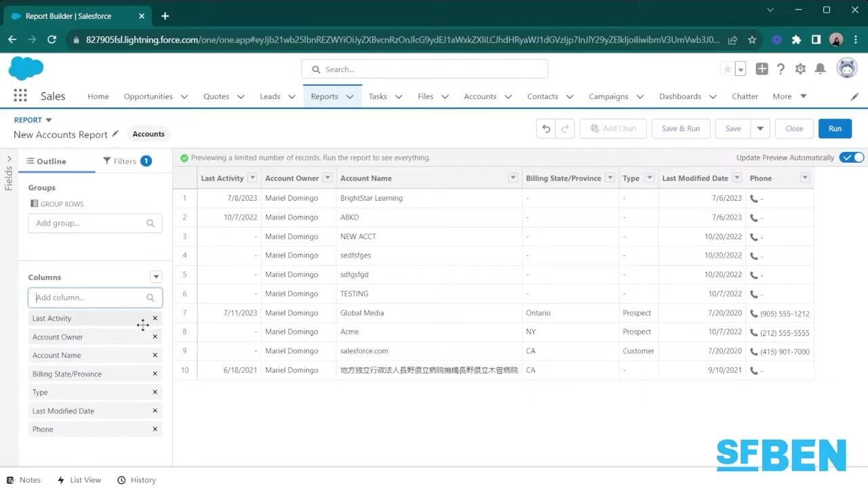868x488 pixels.
Task: Open the Save options dropdown arrow
Action: click(x=760, y=129)
